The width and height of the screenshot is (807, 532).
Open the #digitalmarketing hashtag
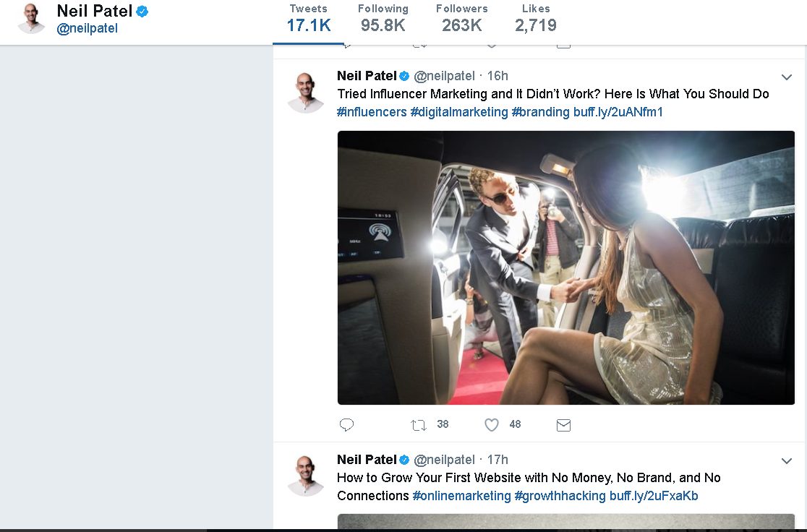coord(459,112)
